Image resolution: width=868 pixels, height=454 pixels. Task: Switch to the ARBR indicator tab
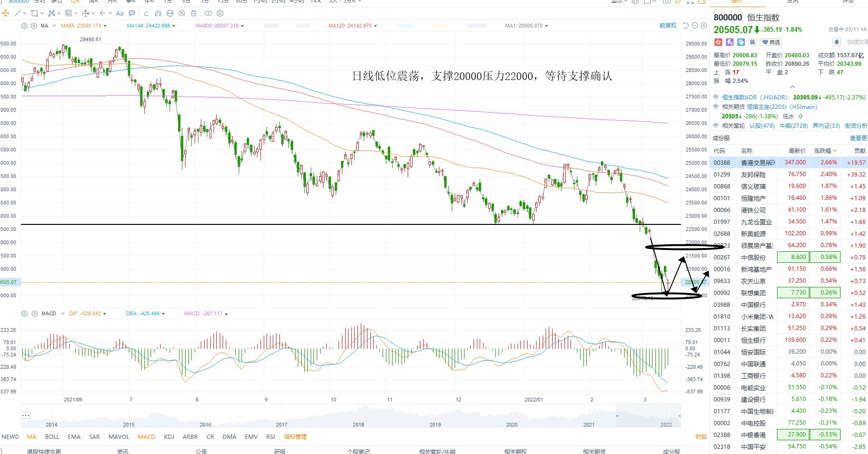(190, 436)
